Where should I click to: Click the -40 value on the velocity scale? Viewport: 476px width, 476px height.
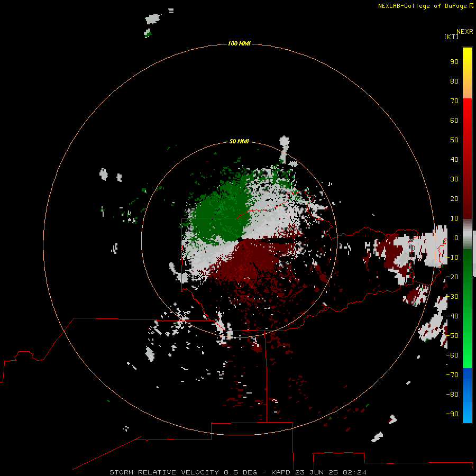tap(452, 316)
